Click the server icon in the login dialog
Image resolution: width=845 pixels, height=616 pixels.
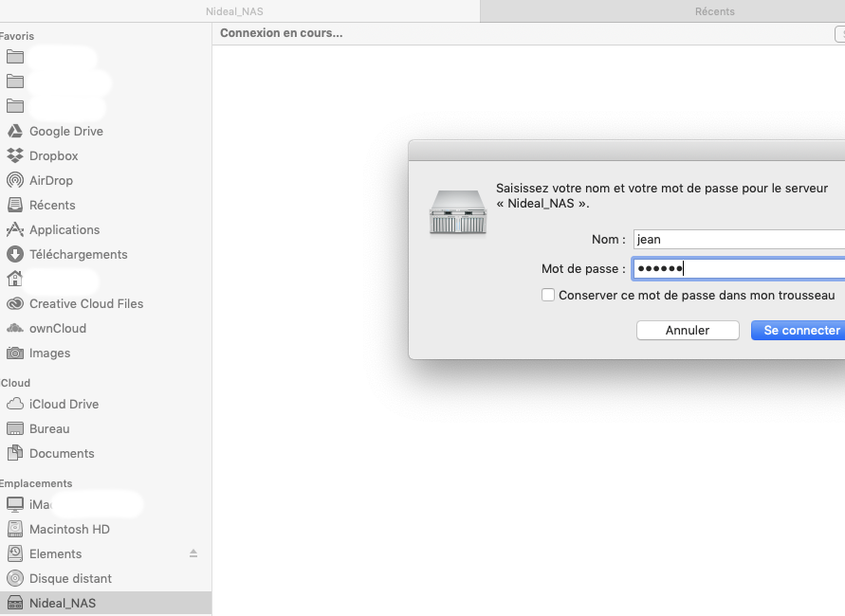pyautogui.click(x=458, y=211)
